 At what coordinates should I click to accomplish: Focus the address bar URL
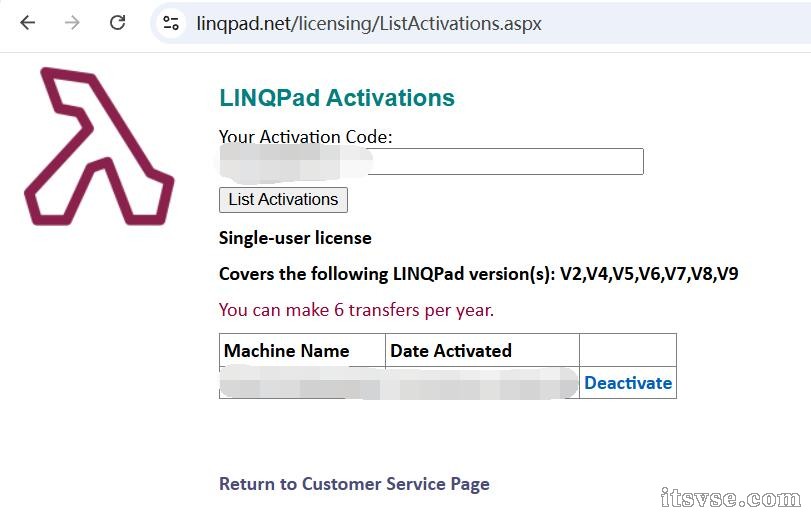(x=368, y=23)
